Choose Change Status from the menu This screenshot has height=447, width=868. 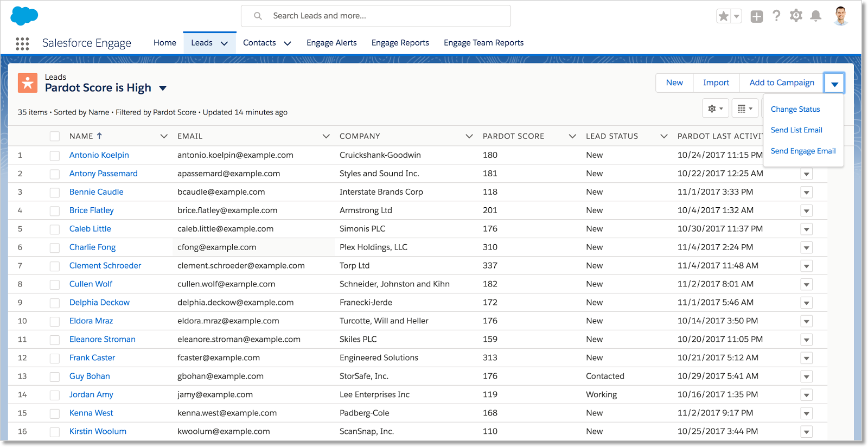click(x=795, y=109)
